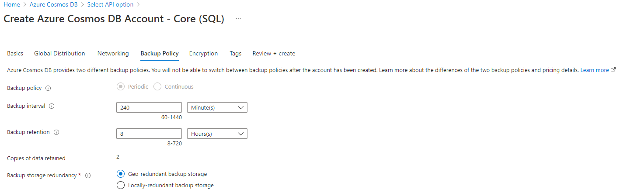Click the Copies of data retained label
This screenshot has height=196, width=644.
tap(36, 158)
